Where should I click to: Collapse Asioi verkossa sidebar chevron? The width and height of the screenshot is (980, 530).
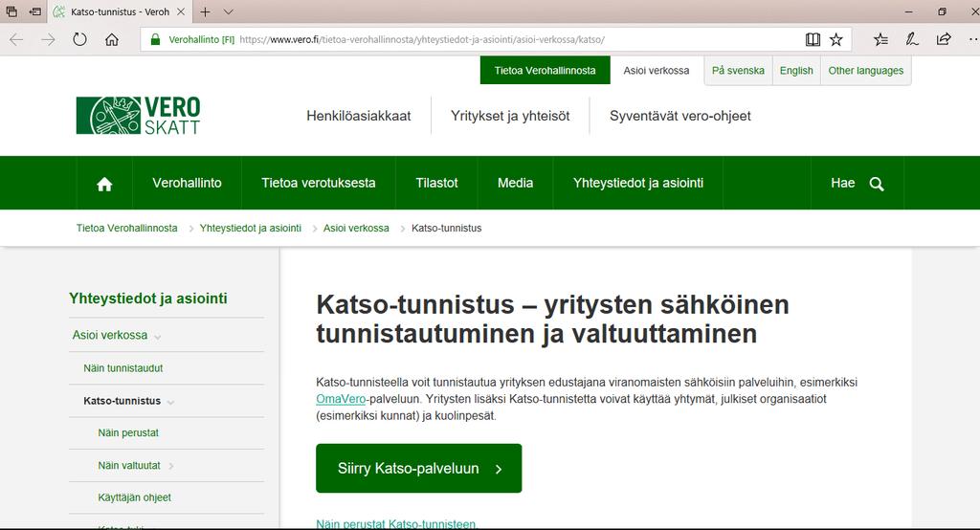coord(158,337)
